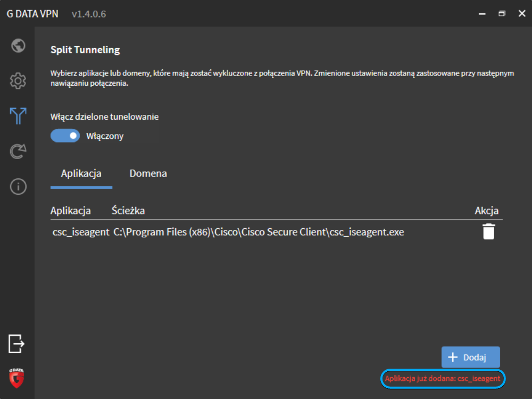
Task: Delete csc_iseagent entry with trash icon
Action: pyautogui.click(x=488, y=232)
